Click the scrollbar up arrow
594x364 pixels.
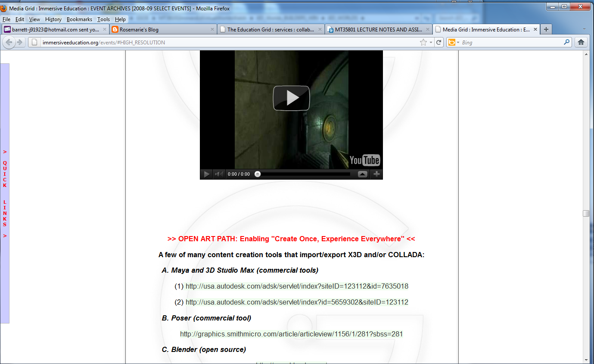point(586,54)
